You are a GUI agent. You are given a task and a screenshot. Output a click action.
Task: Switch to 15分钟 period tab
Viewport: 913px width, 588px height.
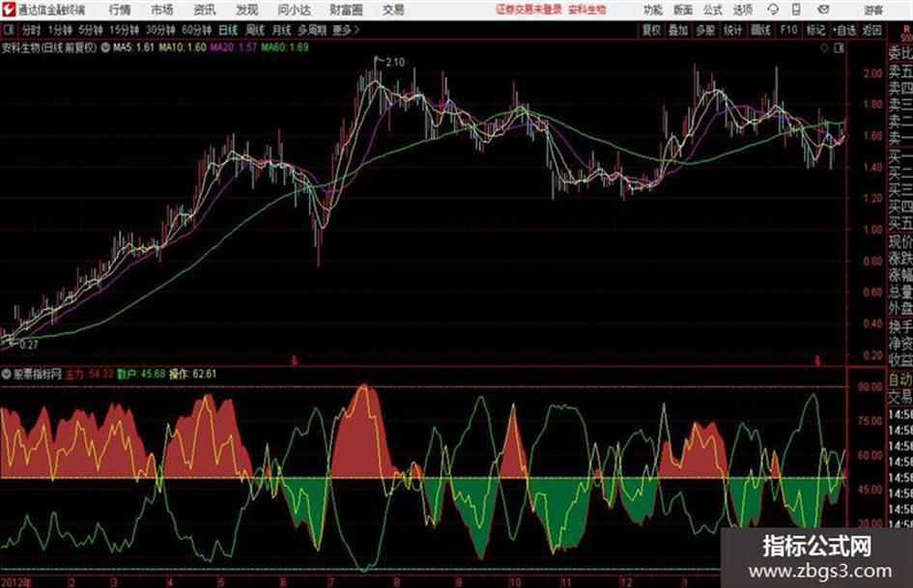(124, 30)
